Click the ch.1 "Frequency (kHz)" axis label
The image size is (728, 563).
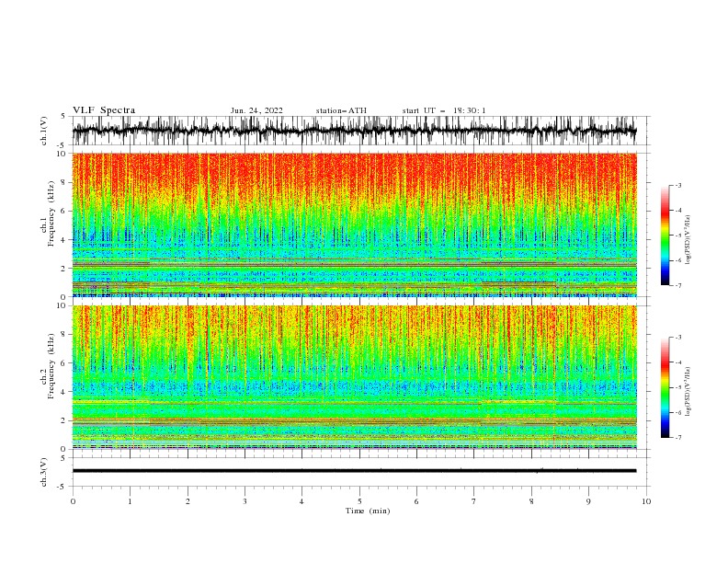point(51,214)
